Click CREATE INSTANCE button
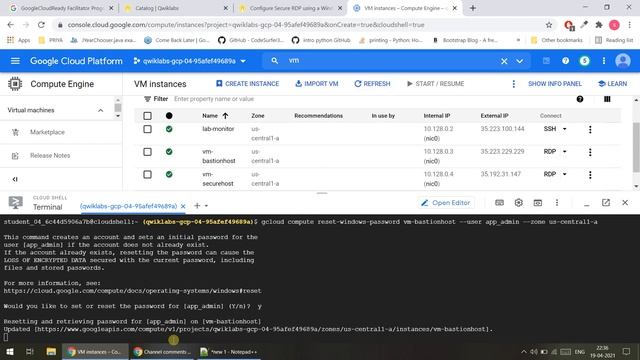This screenshot has height=360, width=640. point(247,84)
